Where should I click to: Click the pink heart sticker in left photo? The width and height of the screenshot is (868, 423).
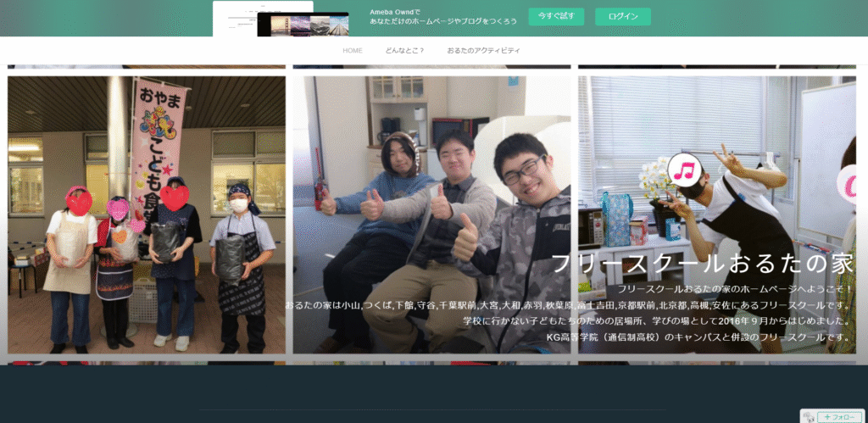(x=118, y=209)
